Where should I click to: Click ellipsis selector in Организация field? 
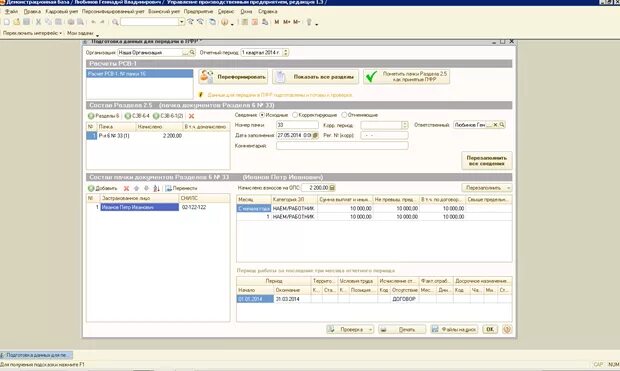pos(185,52)
